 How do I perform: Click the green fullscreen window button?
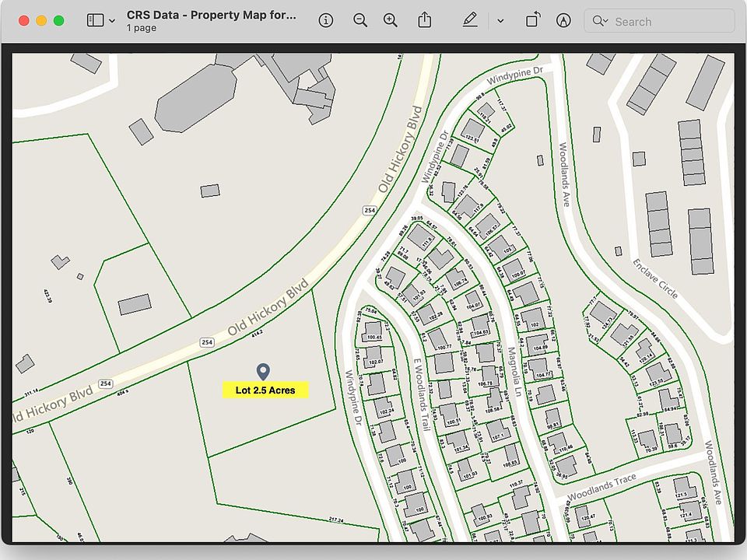click(x=58, y=21)
